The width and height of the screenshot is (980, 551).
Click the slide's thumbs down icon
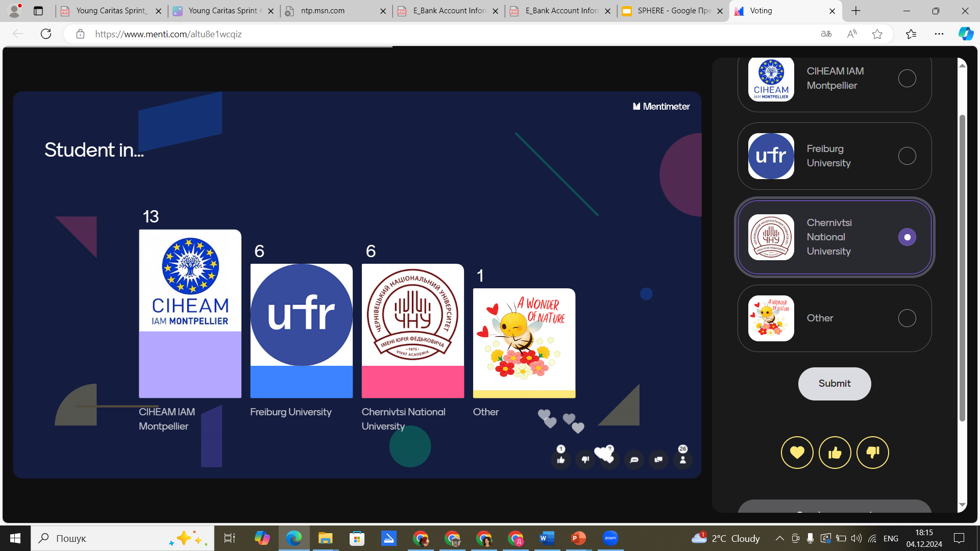pyautogui.click(x=585, y=460)
